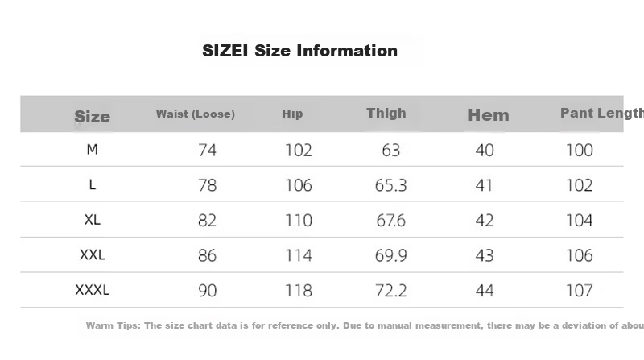Screen dimensions: 644x360
Task: Click hem value 43 for XXL
Action: [x=485, y=255]
